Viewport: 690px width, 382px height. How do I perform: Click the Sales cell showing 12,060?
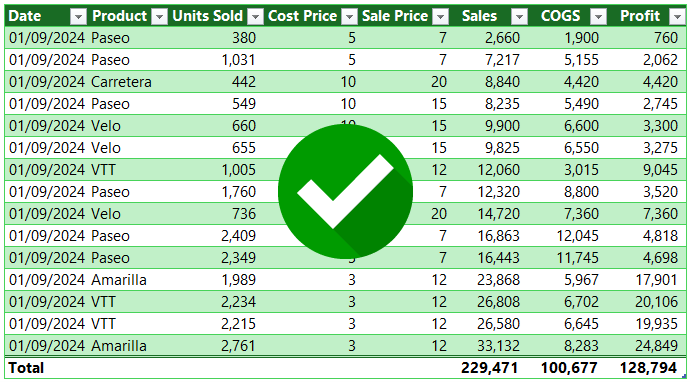tap(499, 170)
